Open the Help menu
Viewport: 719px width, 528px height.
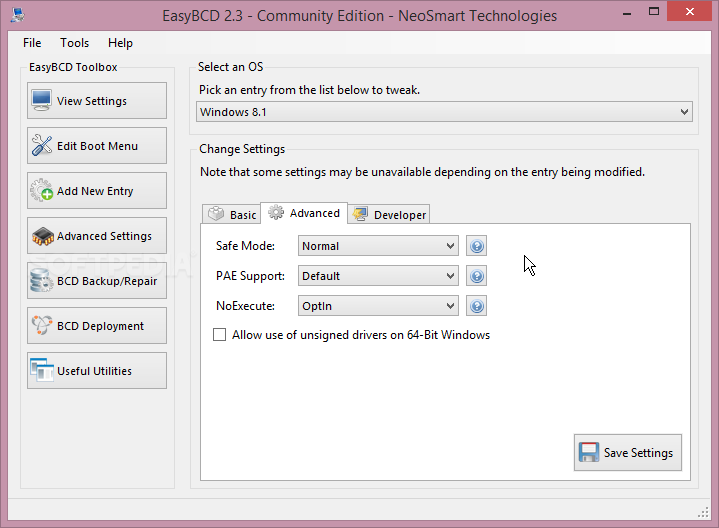pos(120,43)
